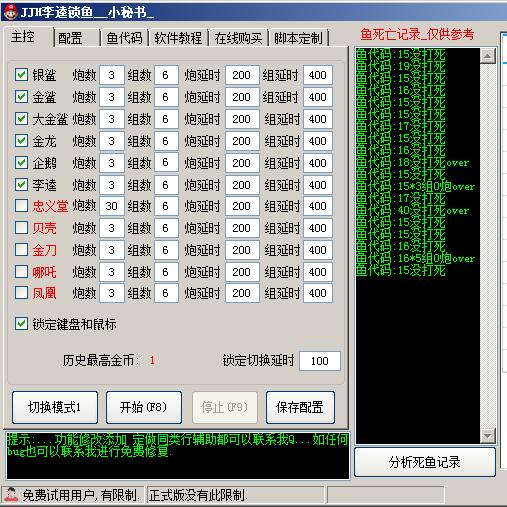Click 组数 field in 企鹅 row
Screen dimensions: 507x507
(x=166, y=163)
